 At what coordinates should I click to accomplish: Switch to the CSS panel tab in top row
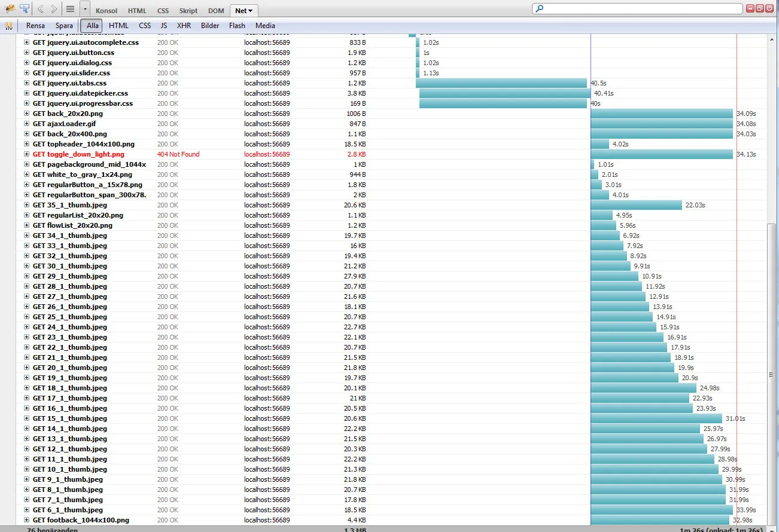163,11
